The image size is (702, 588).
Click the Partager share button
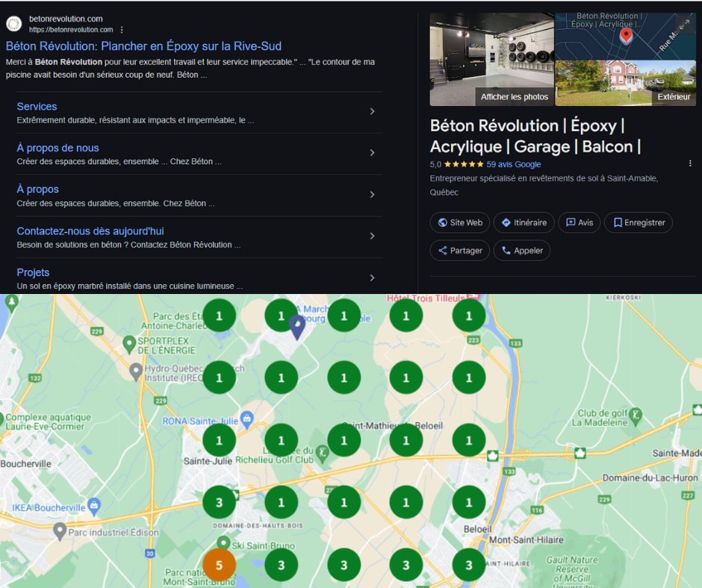[460, 251]
